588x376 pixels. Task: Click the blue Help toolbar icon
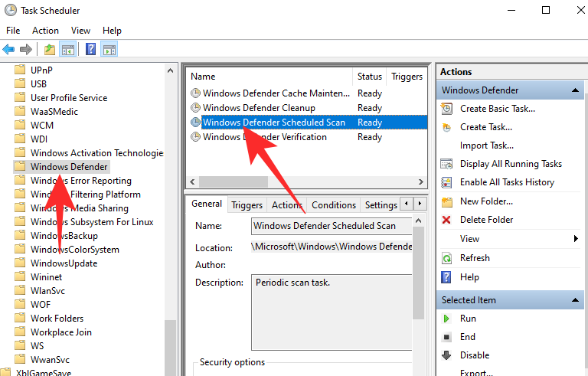(91, 49)
